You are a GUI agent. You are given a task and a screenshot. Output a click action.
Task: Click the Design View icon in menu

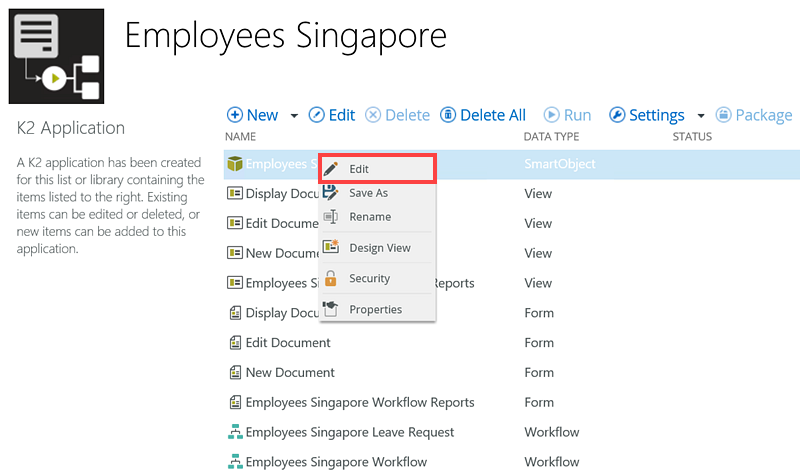click(331, 247)
